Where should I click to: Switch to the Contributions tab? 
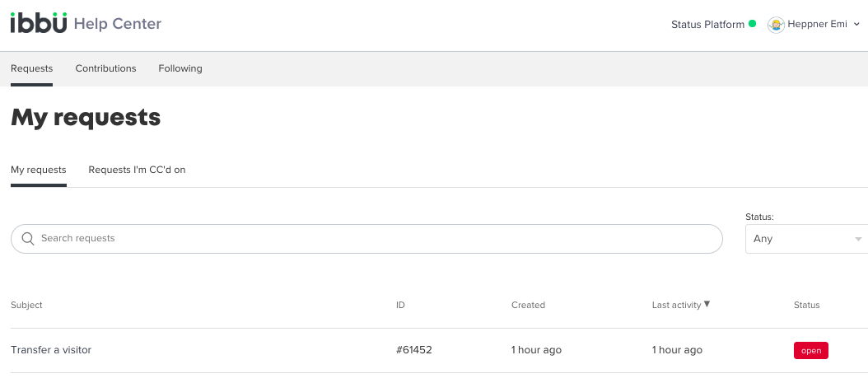coord(105,68)
